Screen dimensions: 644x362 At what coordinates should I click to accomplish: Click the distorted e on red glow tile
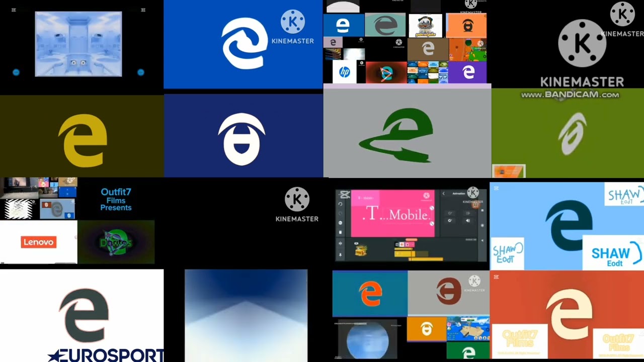pos(386,73)
